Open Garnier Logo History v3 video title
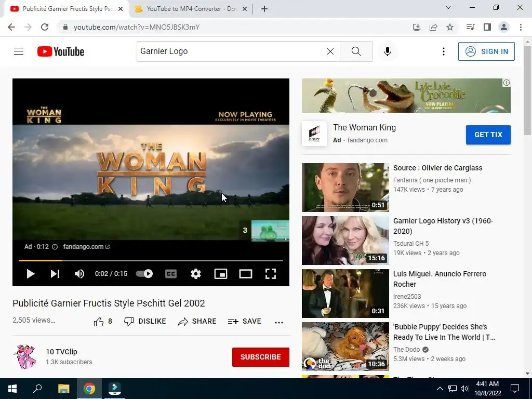Screen dimensions: 532x399 pos(443,226)
